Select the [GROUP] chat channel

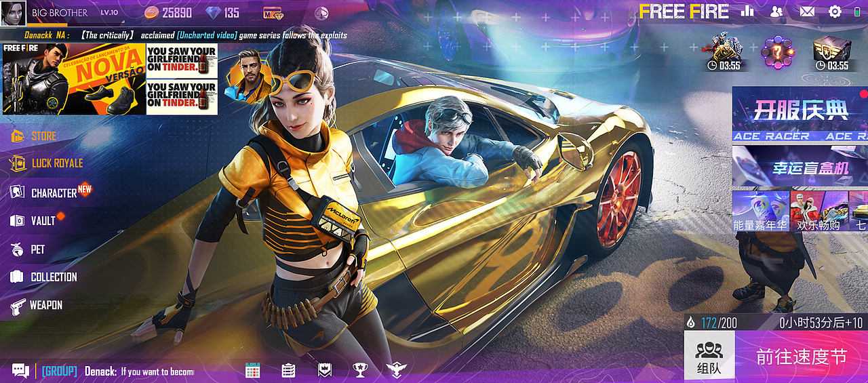(59, 371)
